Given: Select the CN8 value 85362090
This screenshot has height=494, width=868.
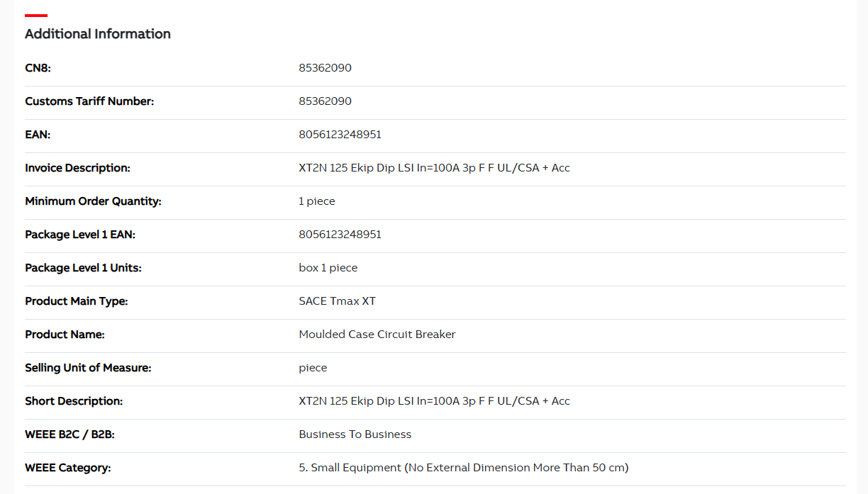Looking at the screenshot, I should (x=325, y=68).
